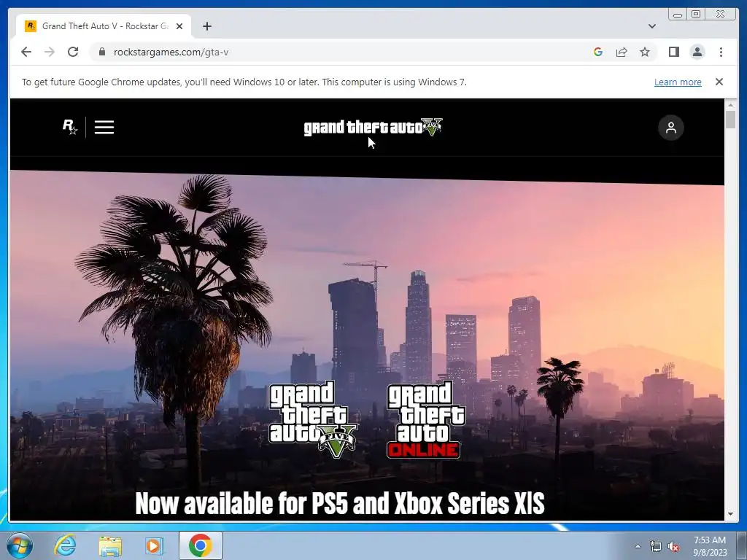Open the hamburger navigation menu

click(104, 127)
